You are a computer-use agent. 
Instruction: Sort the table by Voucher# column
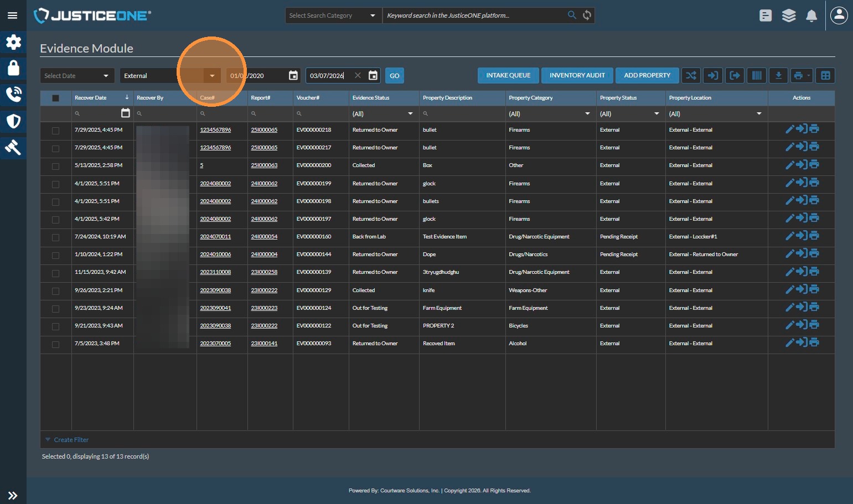(x=308, y=98)
